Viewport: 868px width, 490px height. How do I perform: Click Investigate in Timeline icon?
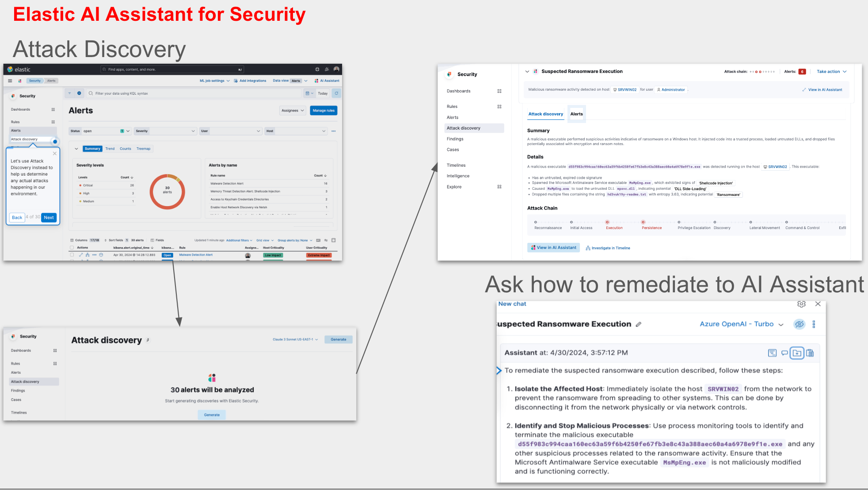pyautogui.click(x=590, y=248)
